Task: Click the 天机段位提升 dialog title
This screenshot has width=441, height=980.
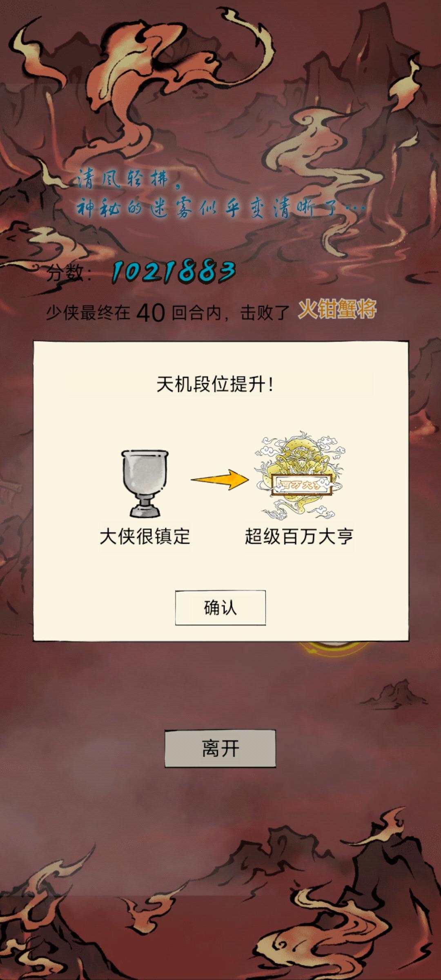Action: pyautogui.click(x=215, y=384)
